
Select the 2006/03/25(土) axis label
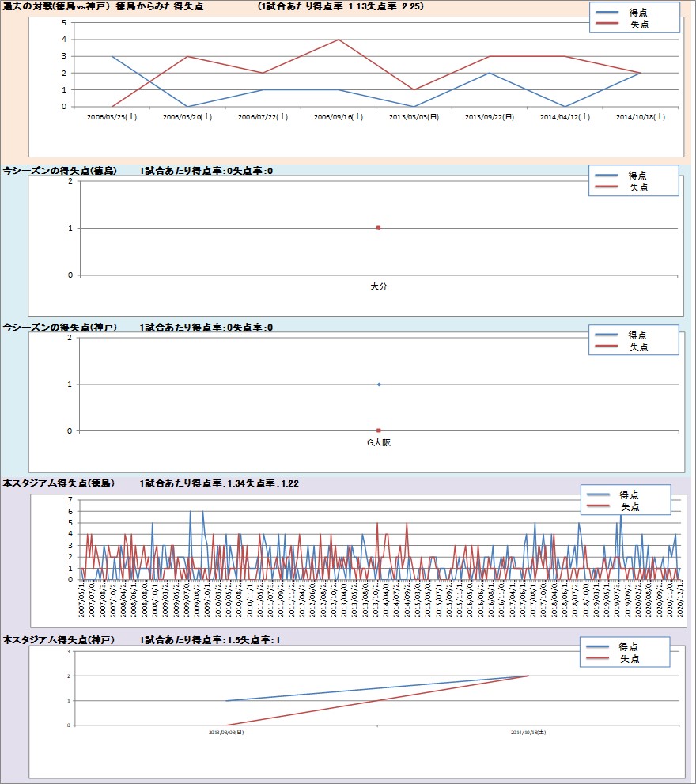[x=112, y=116]
